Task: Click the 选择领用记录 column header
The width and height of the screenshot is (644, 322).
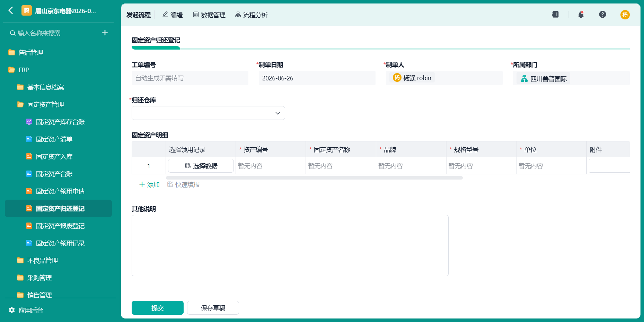Action: [x=201, y=149]
